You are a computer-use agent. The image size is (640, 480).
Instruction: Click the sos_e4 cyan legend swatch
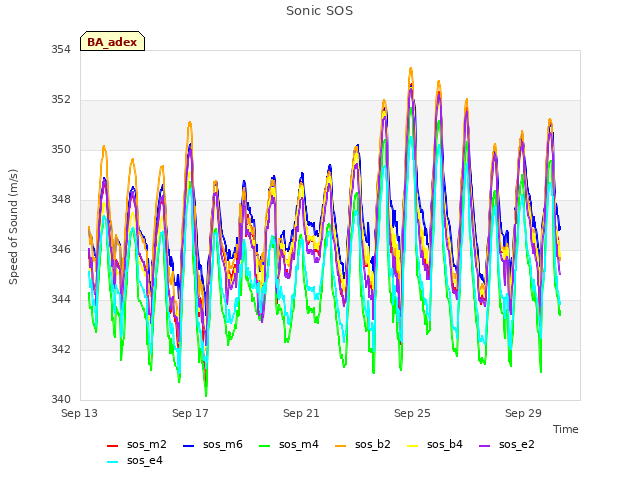click(x=112, y=462)
